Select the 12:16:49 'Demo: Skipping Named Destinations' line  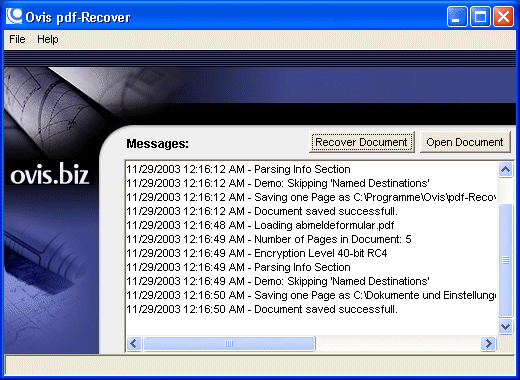(278, 281)
